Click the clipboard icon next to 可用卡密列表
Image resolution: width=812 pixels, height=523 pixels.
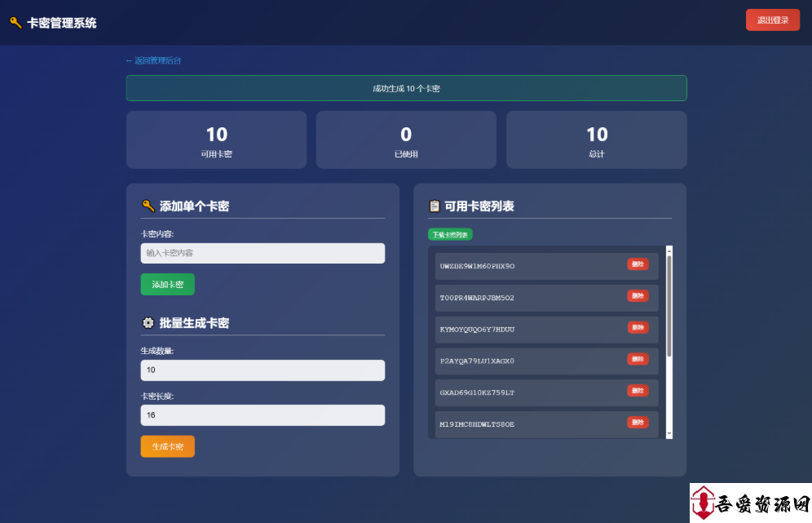pyautogui.click(x=435, y=206)
